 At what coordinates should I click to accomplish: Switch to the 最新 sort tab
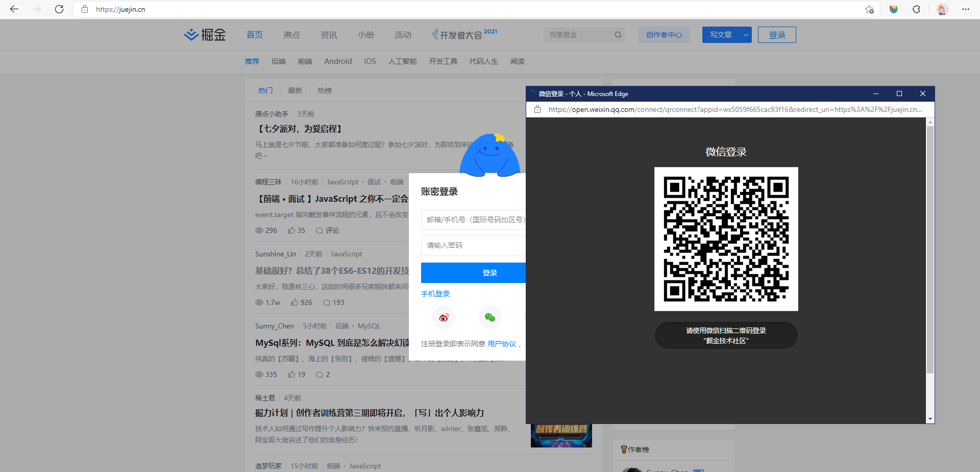coord(295,90)
